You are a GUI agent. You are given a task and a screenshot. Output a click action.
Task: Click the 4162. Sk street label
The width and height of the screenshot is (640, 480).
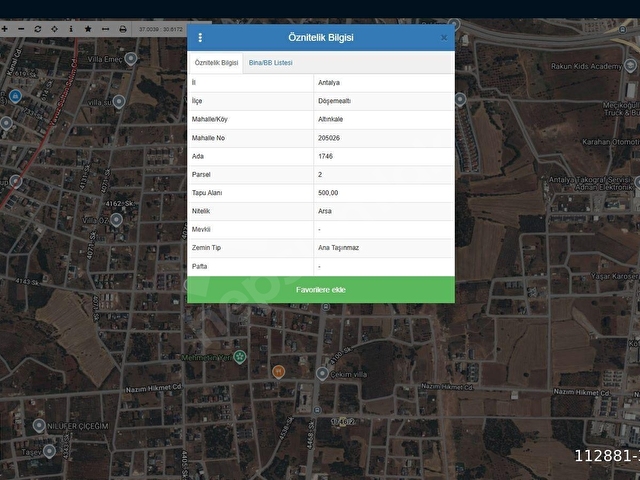point(119,203)
